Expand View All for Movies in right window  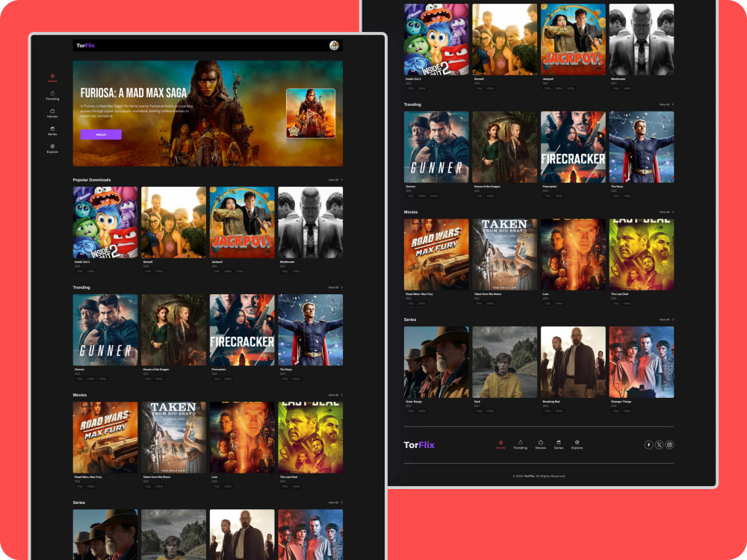pos(666,212)
